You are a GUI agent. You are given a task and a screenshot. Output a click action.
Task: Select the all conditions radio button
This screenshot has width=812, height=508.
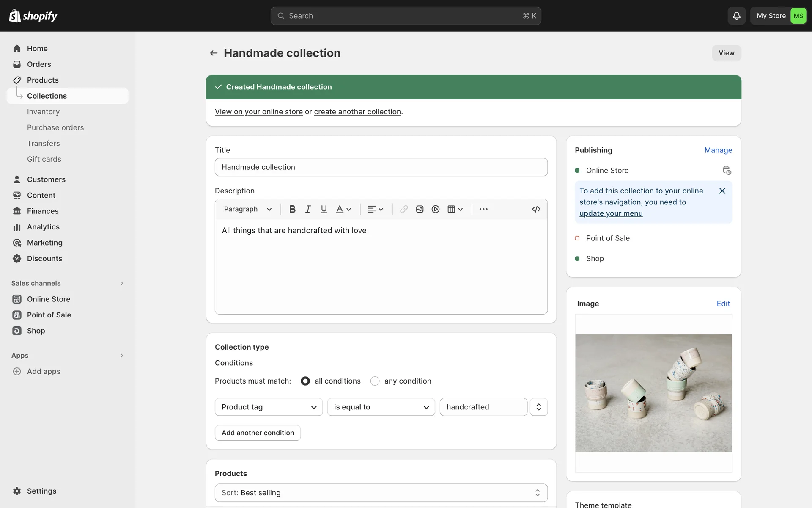click(x=305, y=381)
